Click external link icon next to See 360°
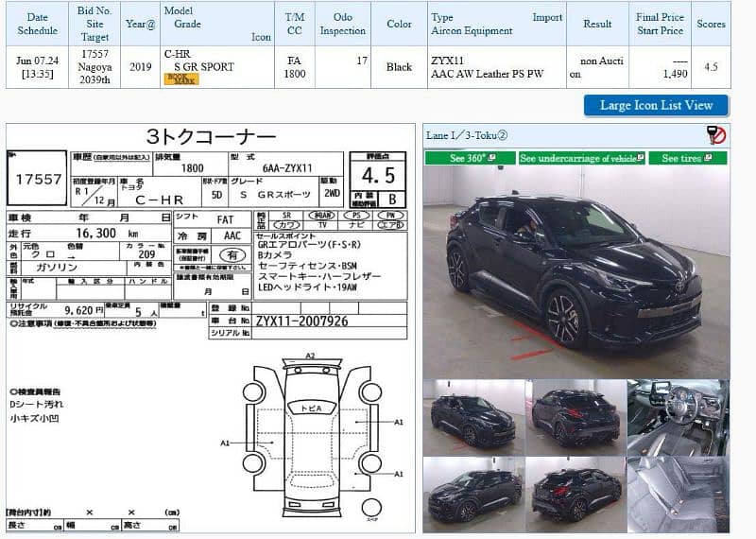756x539 pixels. 491,157
